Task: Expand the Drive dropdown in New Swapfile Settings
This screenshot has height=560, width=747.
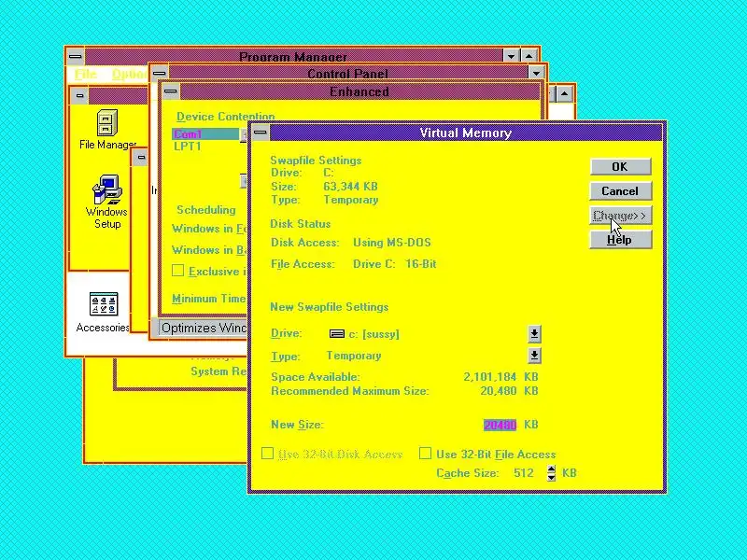Action: 534,334
